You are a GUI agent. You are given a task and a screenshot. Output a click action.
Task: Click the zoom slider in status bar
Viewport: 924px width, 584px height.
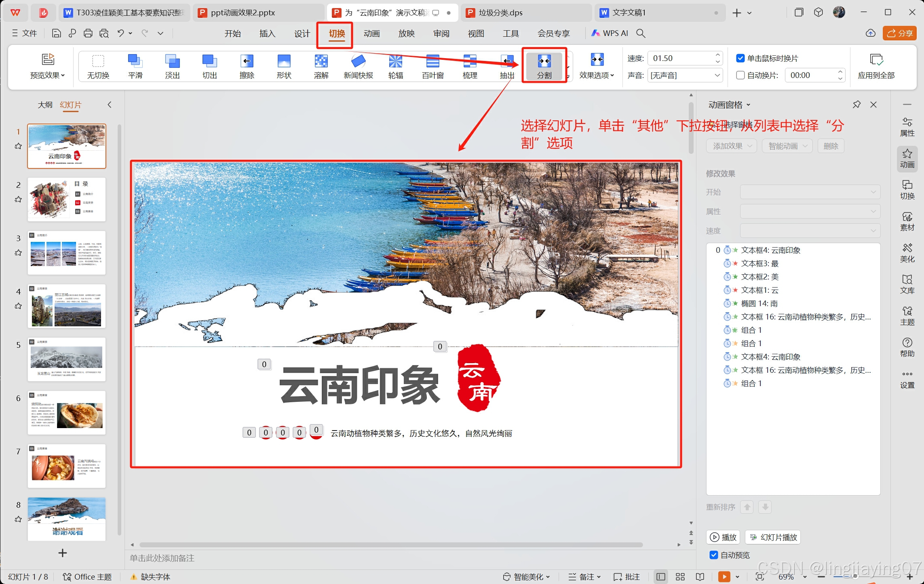click(855, 576)
